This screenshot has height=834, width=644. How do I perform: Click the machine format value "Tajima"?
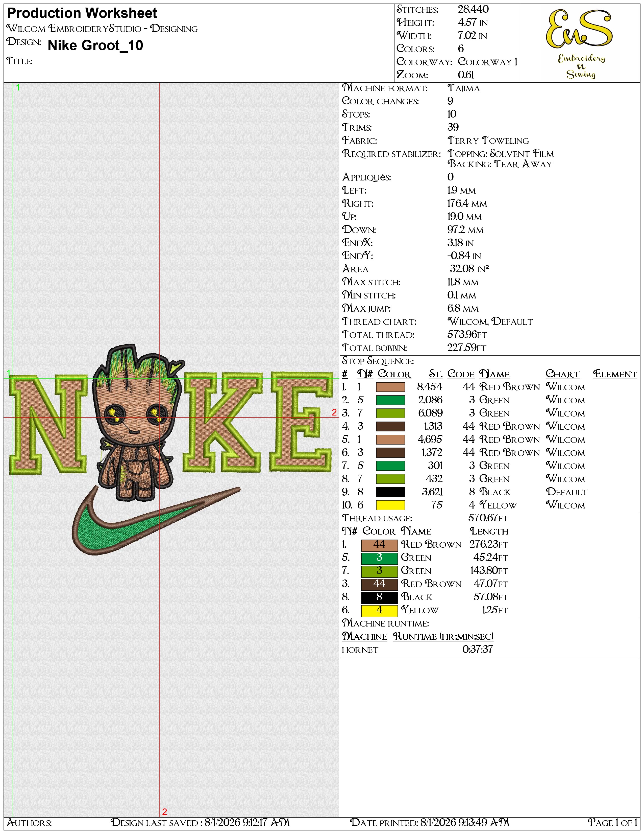click(x=463, y=88)
